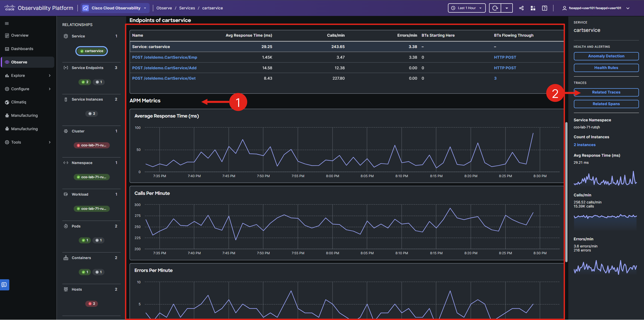644x320 pixels.
Task: Click the green Service Endpoints badge showing 2
Action: (85, 82)
